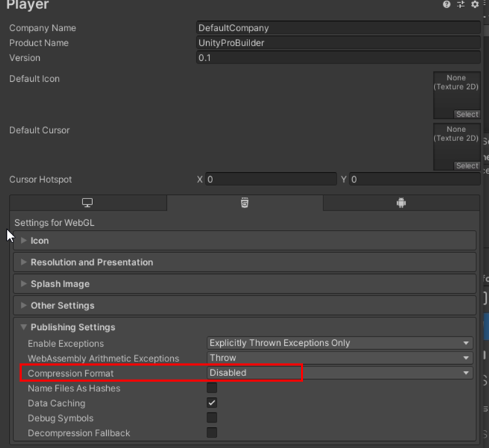Enable the Decompression Fallback checkbox
The image size is (489, 448).
click(212, 433)
